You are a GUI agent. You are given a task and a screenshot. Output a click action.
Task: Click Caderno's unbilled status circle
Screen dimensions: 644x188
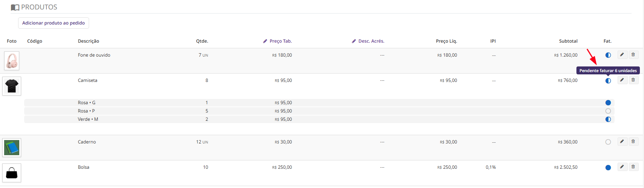[x=608, y=142]
